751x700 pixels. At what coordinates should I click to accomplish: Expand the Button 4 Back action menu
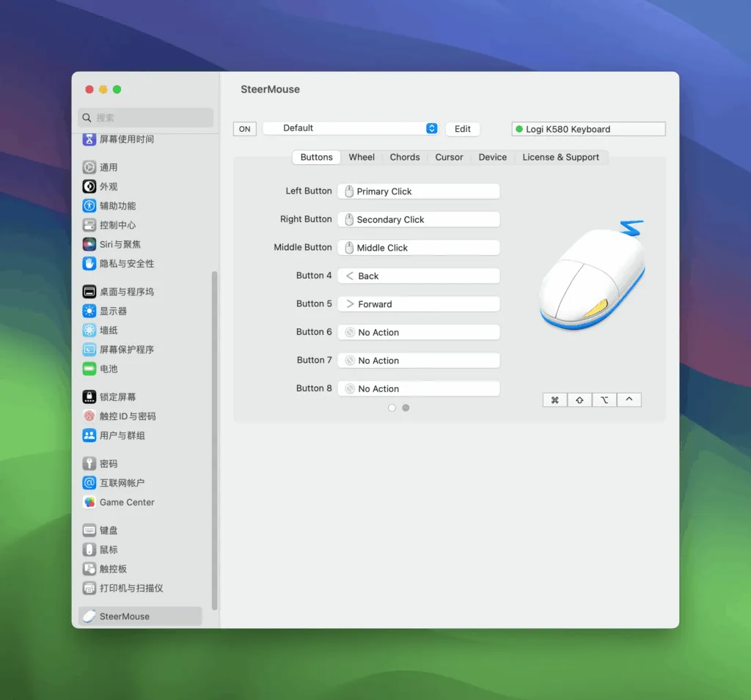point(418,276)
